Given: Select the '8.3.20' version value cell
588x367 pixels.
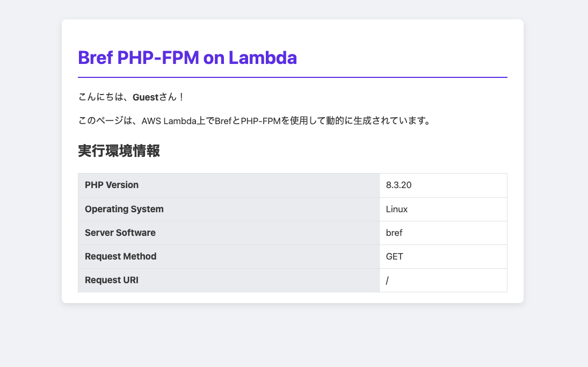Looking at the screenshot, I should point(443,185).
